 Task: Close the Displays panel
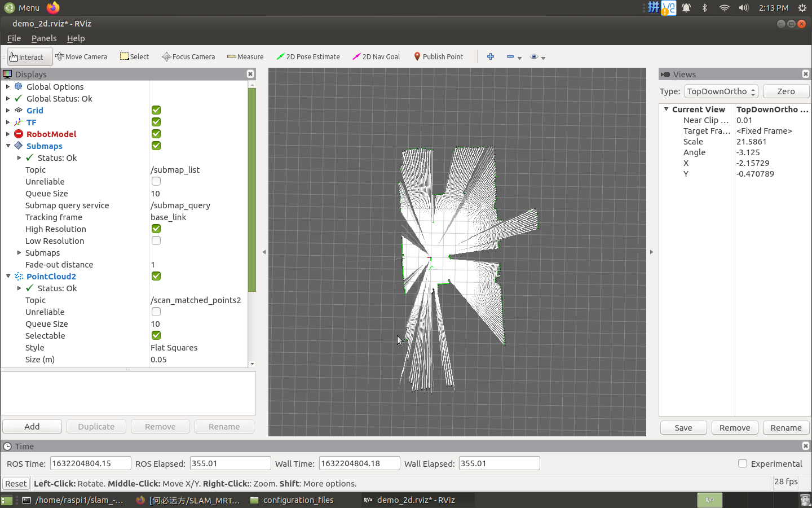[x=250, y=74]
